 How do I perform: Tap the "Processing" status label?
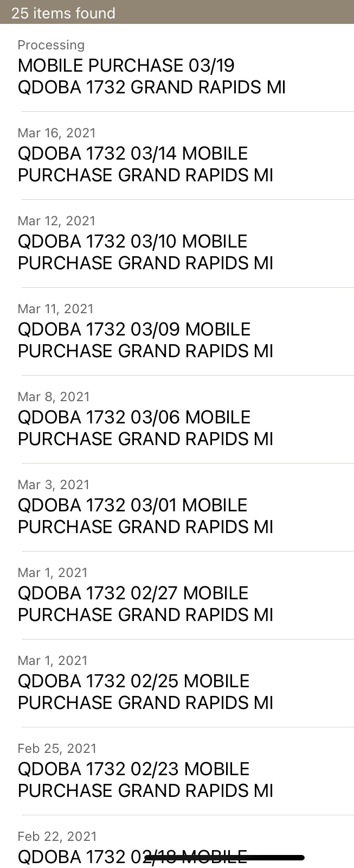pos(51,45)
